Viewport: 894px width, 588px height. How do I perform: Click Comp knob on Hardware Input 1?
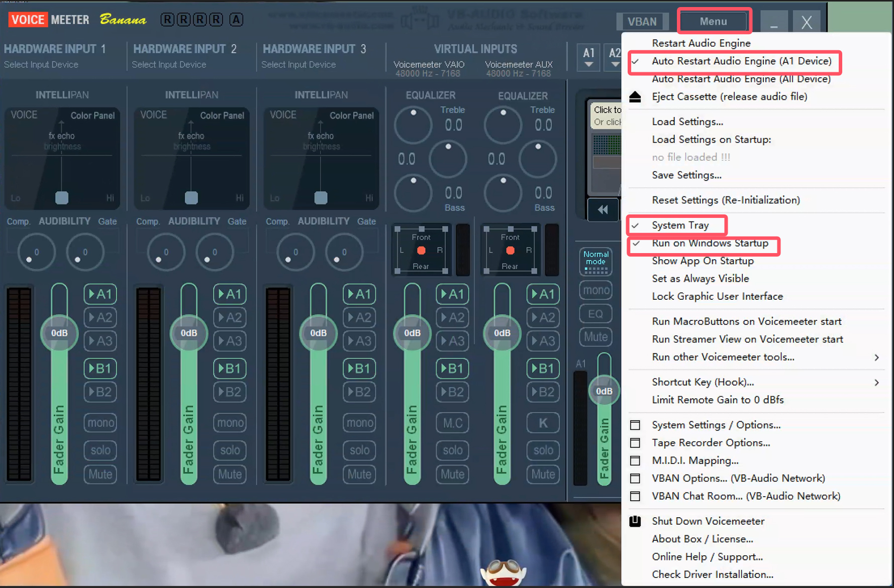tap(36, 252)
